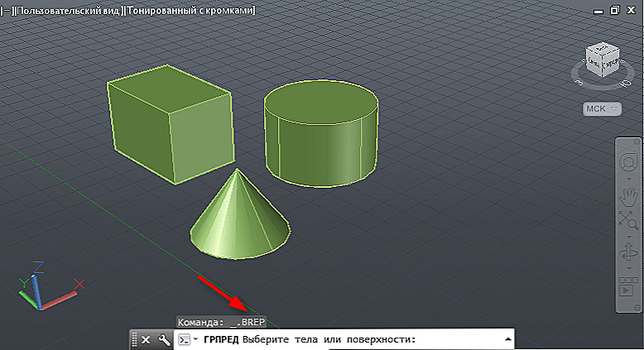Click the ViewCube to reorient view
The height and width of the screenshot is (350, 644).
coord(602,60)
